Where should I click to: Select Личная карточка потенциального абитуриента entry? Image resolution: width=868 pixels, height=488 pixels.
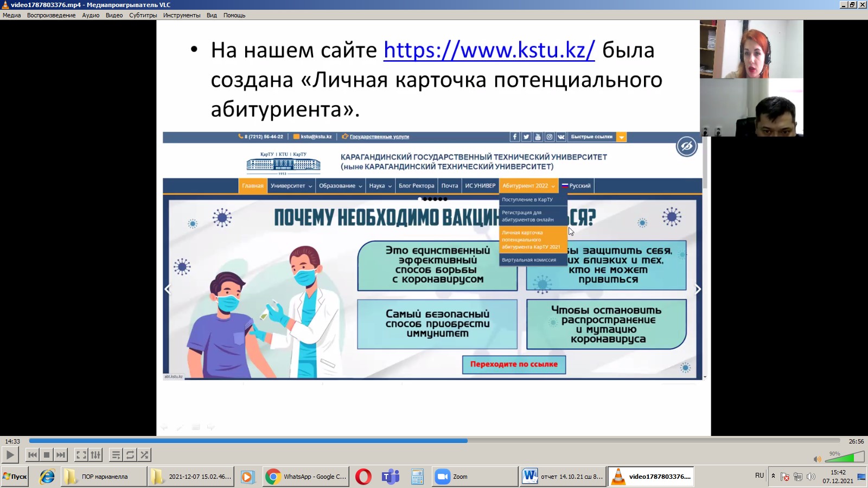[x=533, y=240]
